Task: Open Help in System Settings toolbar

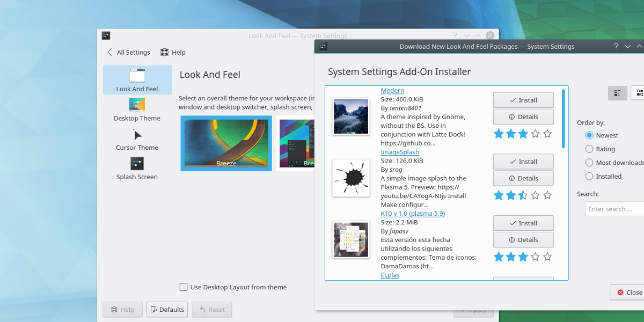Action: click(173, 52)
